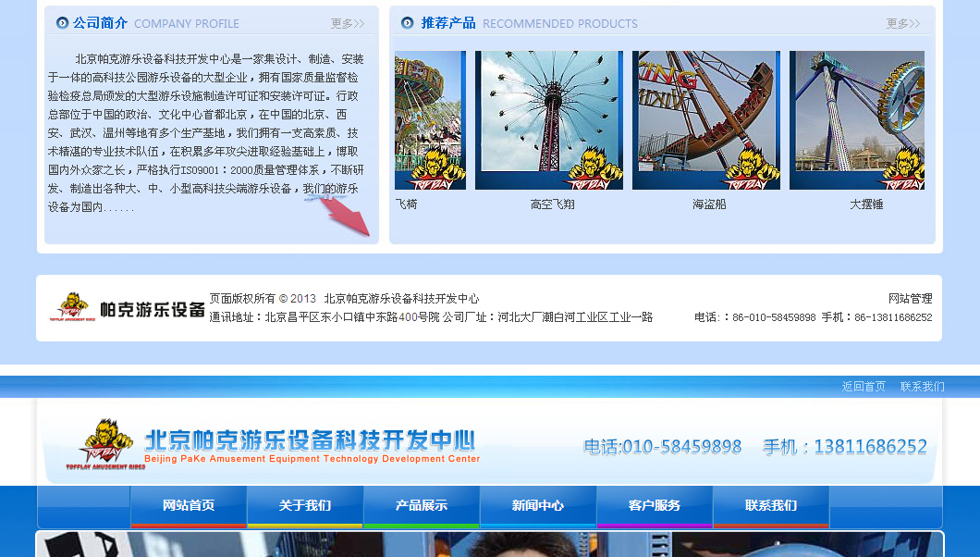Image resolution: width=980 pixels, height=557 pixels.
Task: Open the 网站管理 link in footer
Action: [x=910, y=299]
